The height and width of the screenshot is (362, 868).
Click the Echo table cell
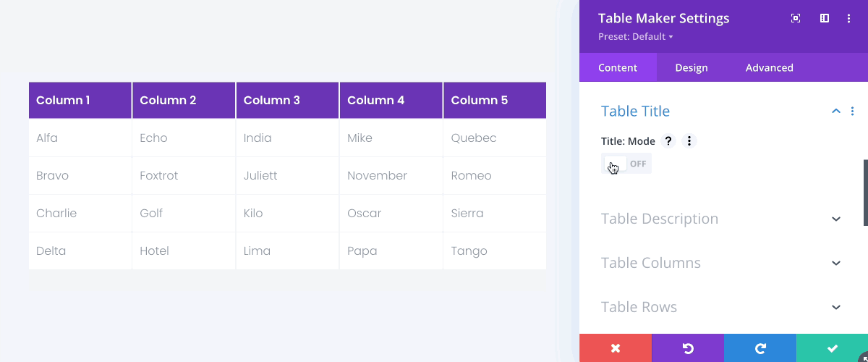(x=184, y=138)
